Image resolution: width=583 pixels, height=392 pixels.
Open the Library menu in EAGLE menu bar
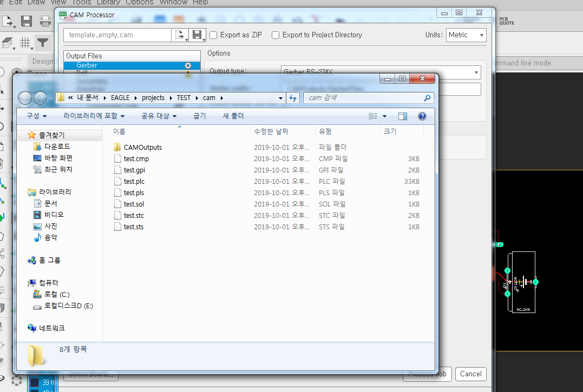tap(108, 2)
